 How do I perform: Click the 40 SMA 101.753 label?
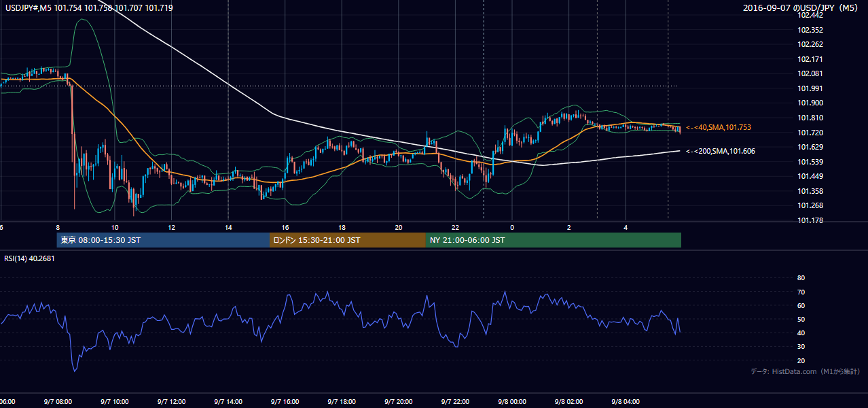click(x=719, y=127)
